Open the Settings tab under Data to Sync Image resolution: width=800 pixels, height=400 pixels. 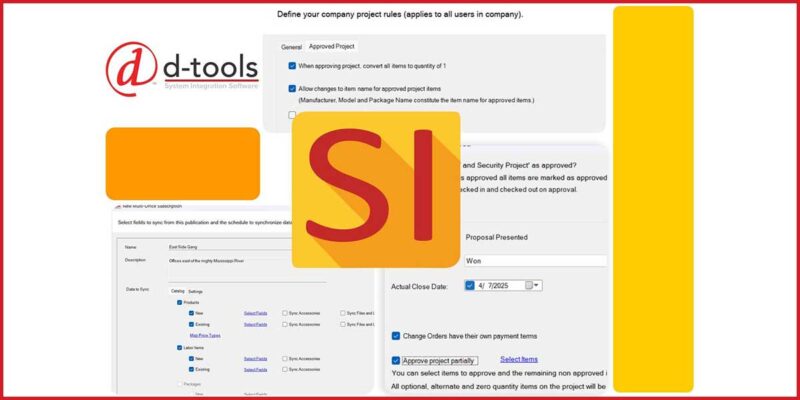coord(195,291)
